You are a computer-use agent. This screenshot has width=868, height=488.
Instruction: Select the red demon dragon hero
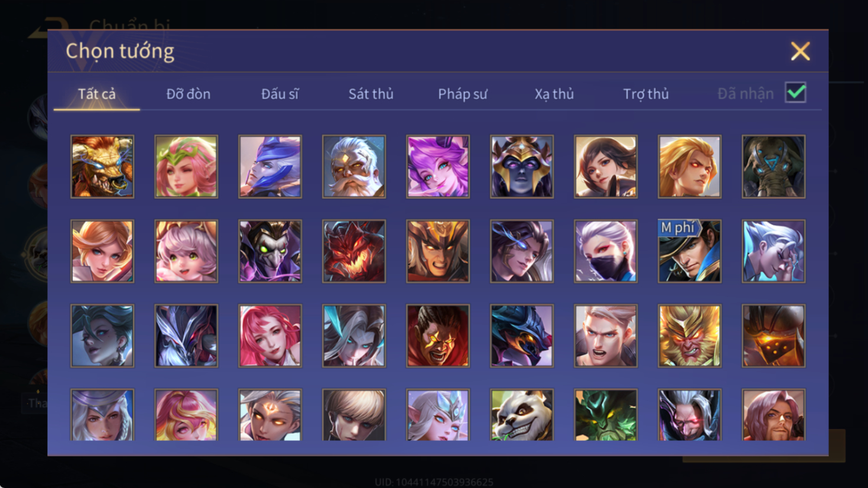354,251
